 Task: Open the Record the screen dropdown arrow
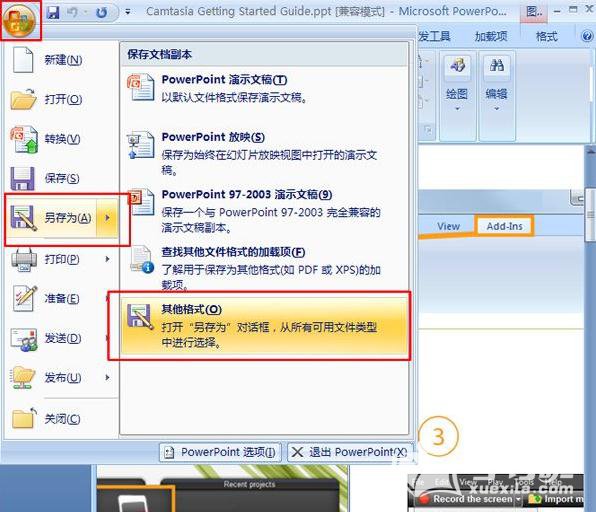pos(518,499)
